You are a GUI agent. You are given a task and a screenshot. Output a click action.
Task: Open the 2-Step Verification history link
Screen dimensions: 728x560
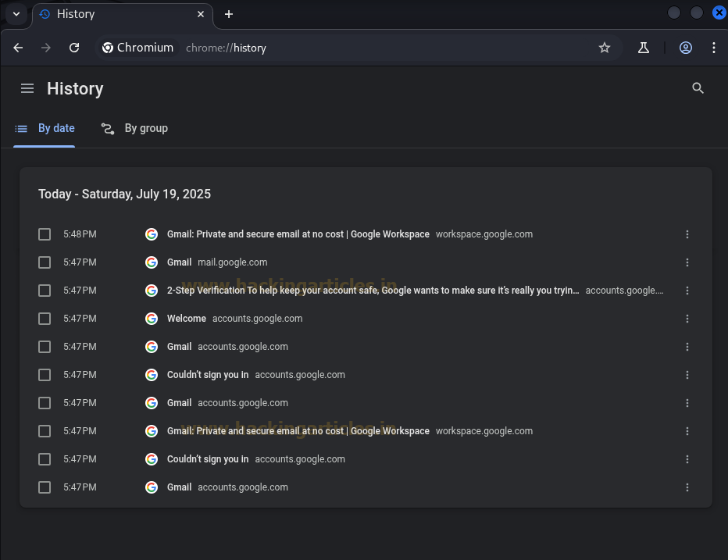coord(373,291)
